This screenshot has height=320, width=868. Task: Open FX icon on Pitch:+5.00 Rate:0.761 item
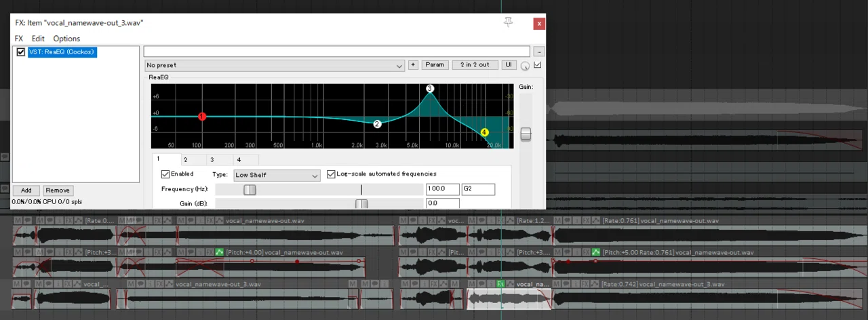click(586, 252)
